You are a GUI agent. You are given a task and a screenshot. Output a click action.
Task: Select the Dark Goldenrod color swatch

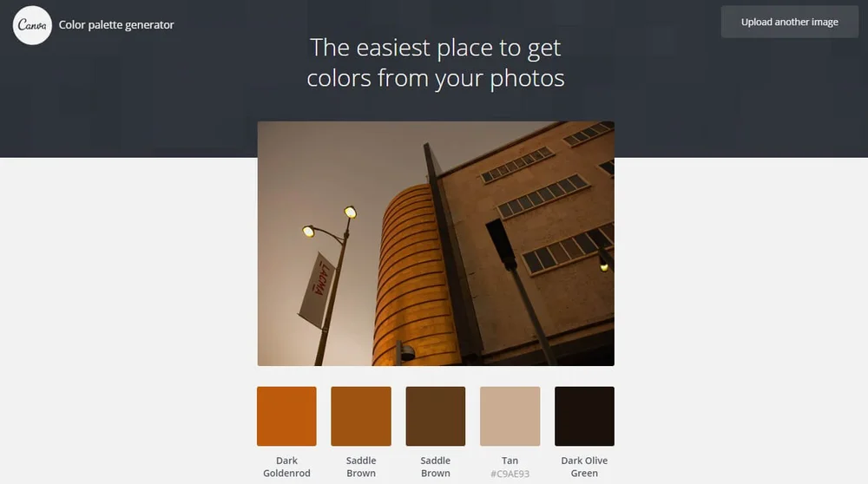coord(286,416)
